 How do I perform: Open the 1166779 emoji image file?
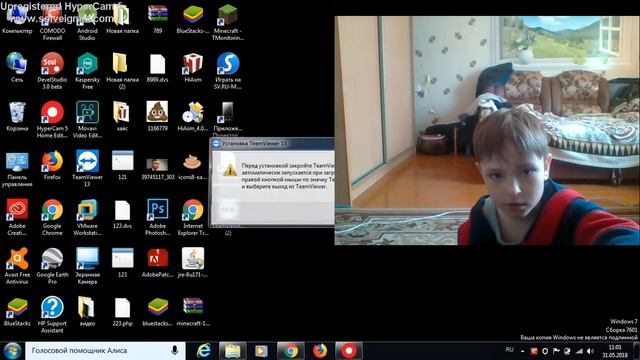point(158,116)
